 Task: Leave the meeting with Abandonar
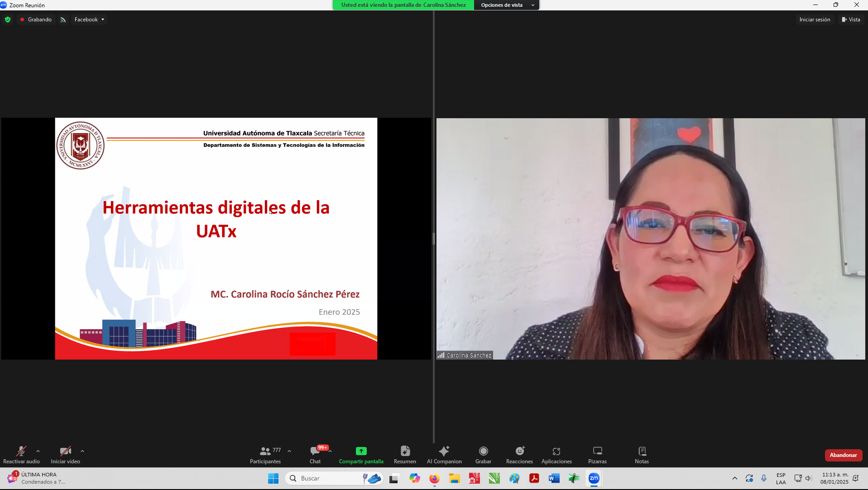click(843, 455)
